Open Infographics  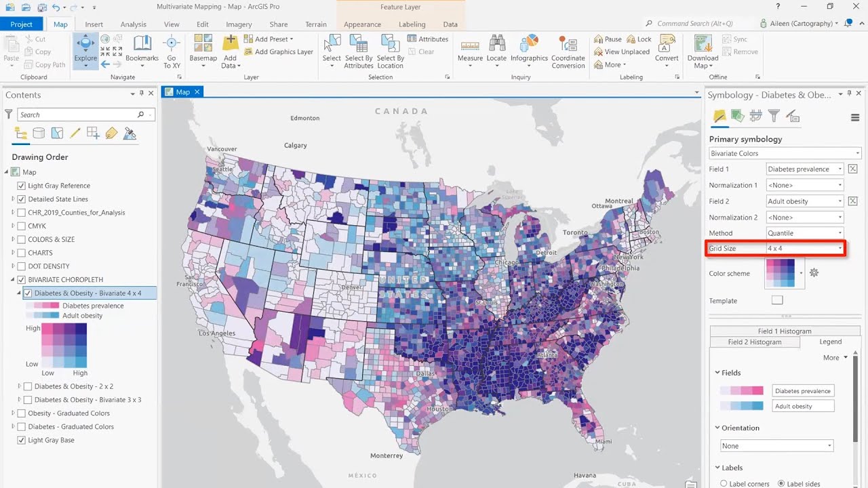pyautogui.click(x=529, y=51)
